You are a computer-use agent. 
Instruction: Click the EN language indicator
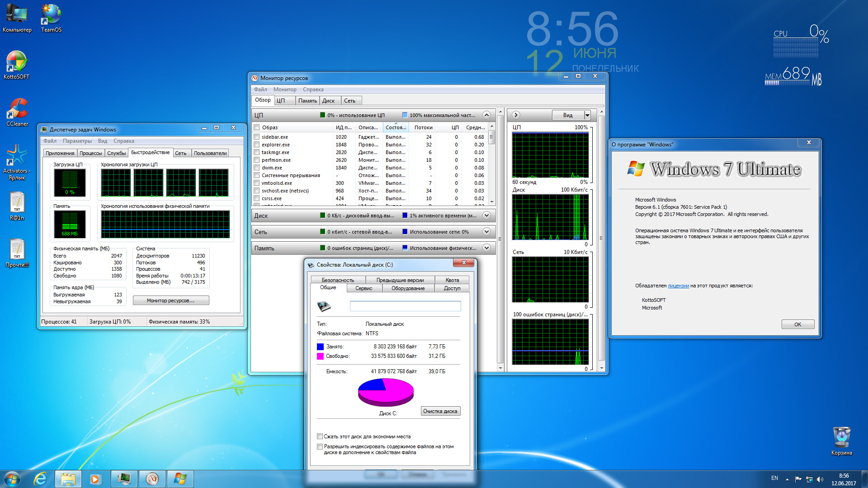coord(774,478)
